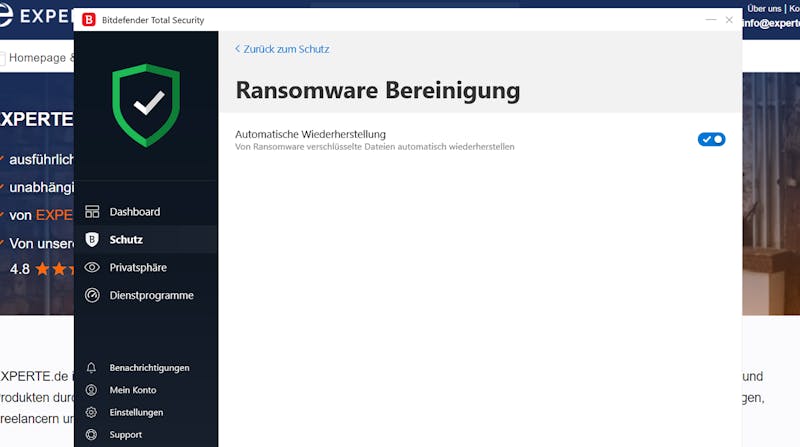Click the Dashboard icon in sidebar
Image resolution: width=800 pixels, height=447 pixels.
92,211
